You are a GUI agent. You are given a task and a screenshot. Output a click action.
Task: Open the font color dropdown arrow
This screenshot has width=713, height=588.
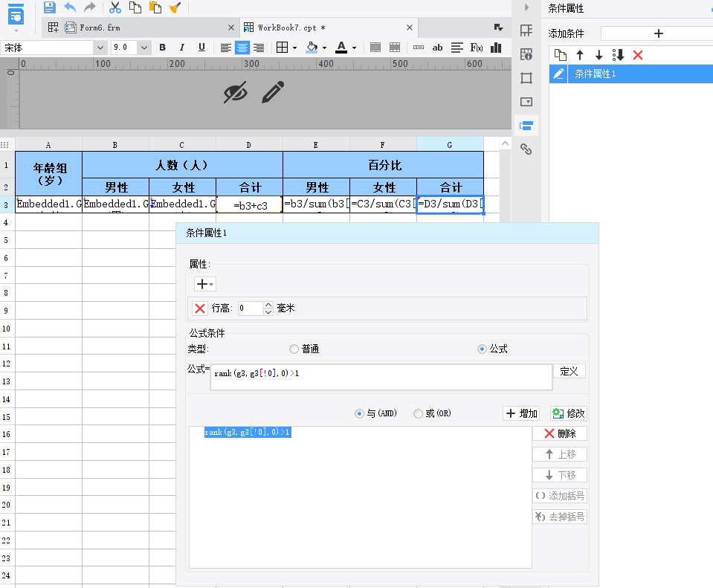tap(354, 48)
